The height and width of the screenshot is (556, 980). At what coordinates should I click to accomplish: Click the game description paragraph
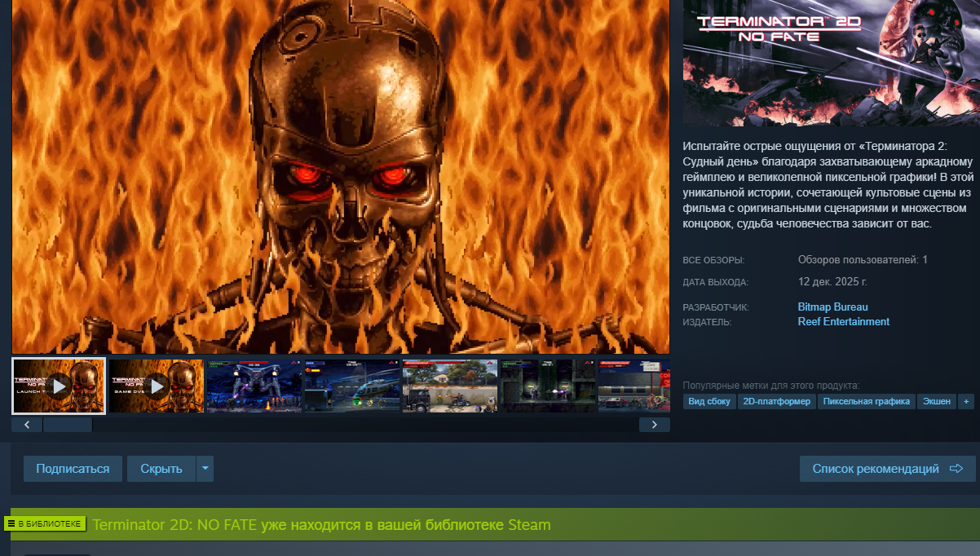828,185
